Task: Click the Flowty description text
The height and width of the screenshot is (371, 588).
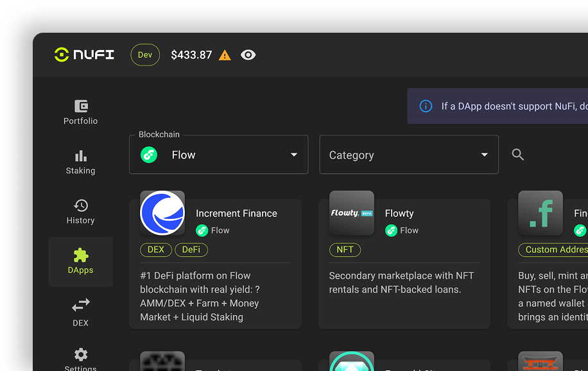Action: (x=402, y=282)
